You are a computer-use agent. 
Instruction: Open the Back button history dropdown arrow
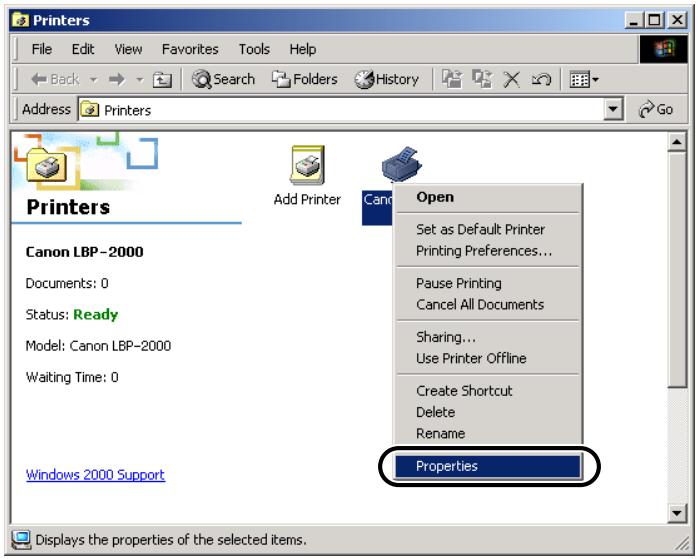(93, 80)
